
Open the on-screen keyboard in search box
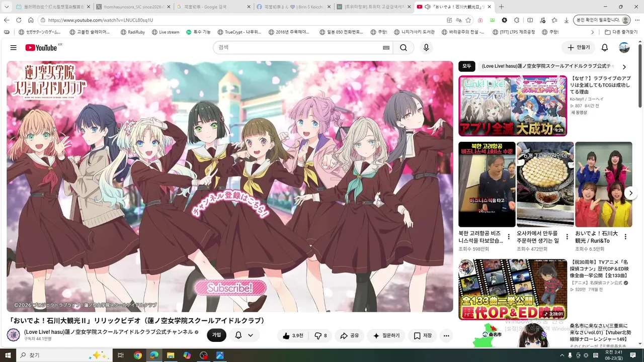point(386,47)
